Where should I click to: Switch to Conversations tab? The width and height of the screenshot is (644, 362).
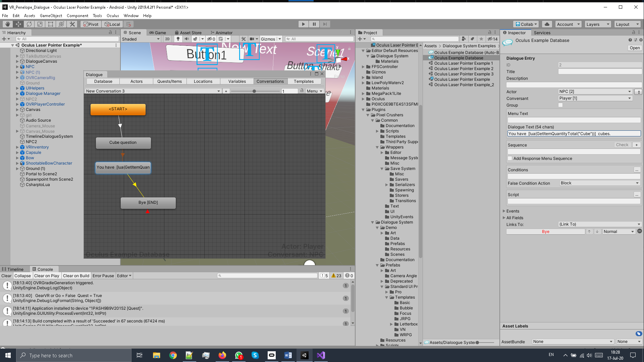(x=270, y=81)
